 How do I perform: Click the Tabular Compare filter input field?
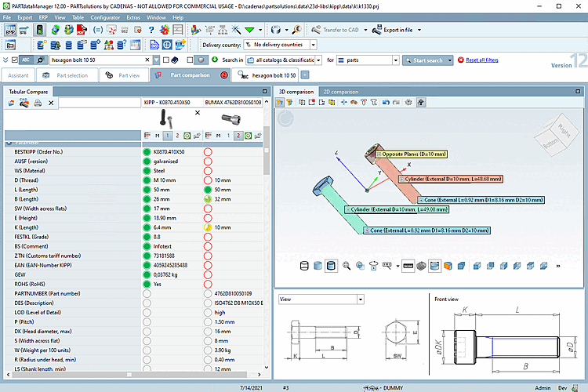coord(100,103)
